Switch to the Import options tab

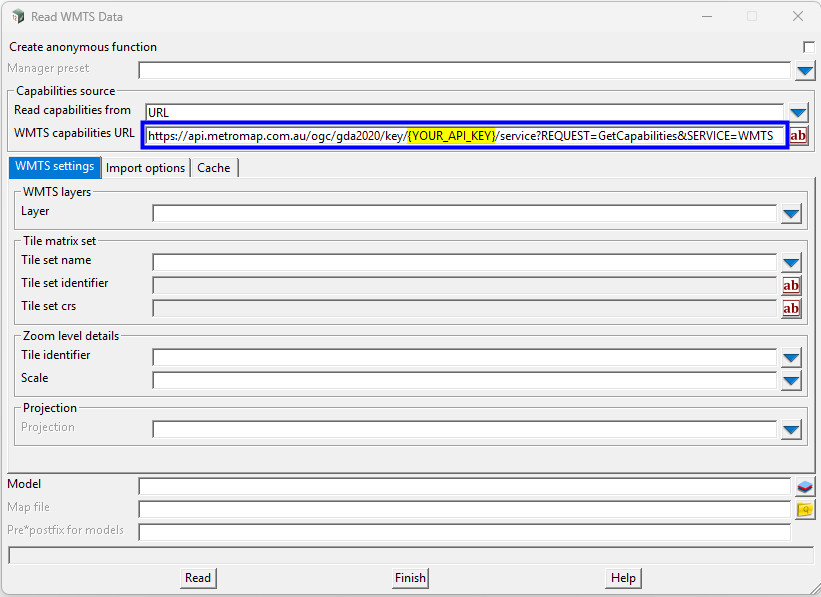point(145,167)
